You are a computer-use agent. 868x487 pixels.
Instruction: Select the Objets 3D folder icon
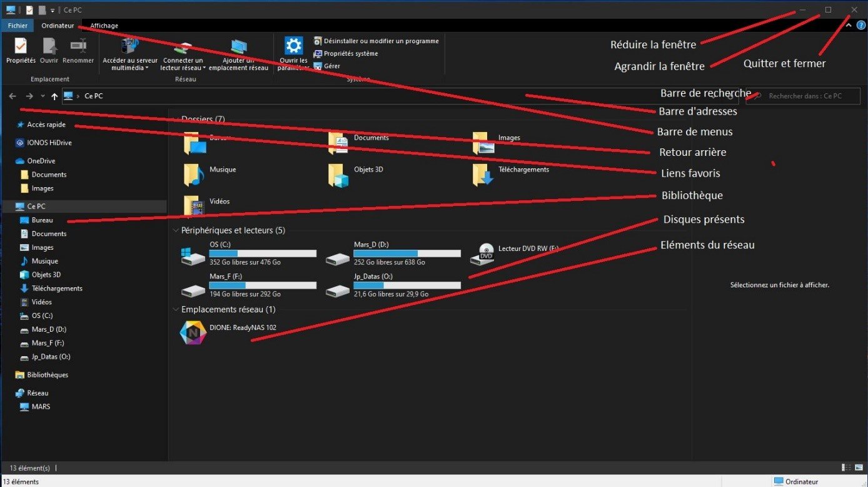point(339,176)
